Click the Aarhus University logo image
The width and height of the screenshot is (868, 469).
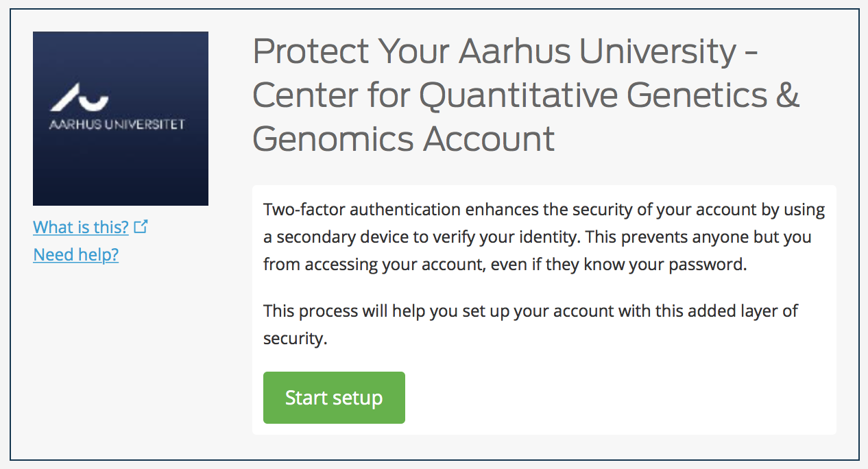click(121, 158)
